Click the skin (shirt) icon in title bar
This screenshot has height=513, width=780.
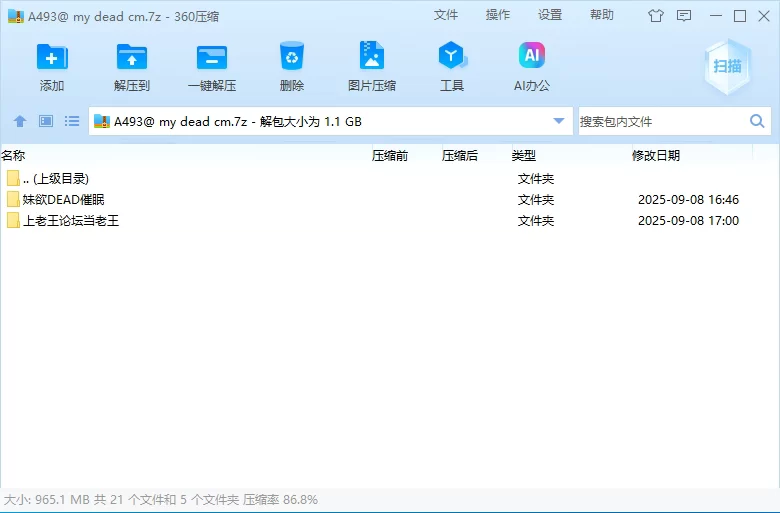[x=656, y=16]
